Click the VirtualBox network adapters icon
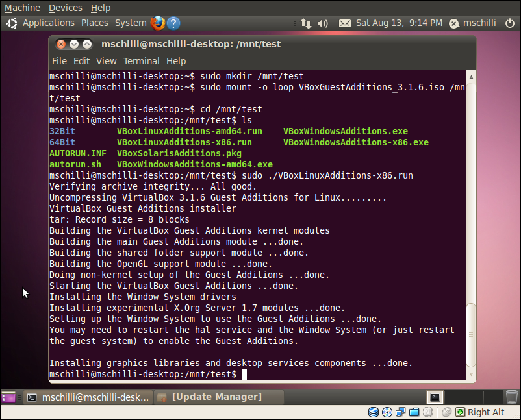 pos(400,412)
